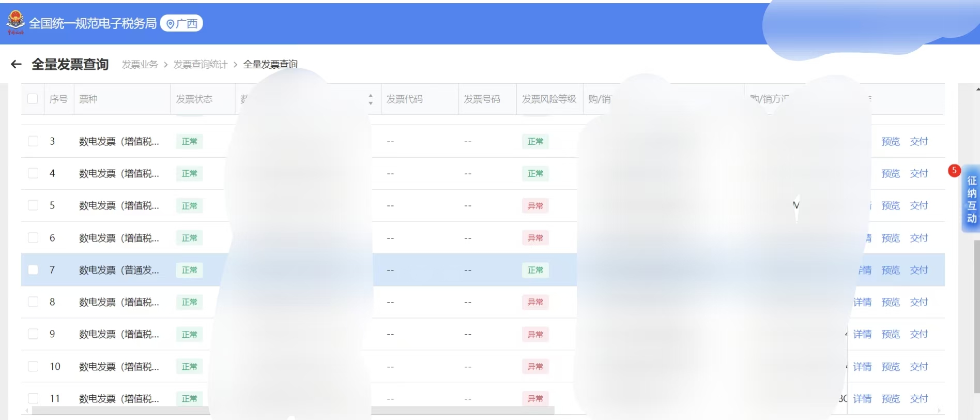
Task: Check the checkbox for row 8
Action: (33, 302)
